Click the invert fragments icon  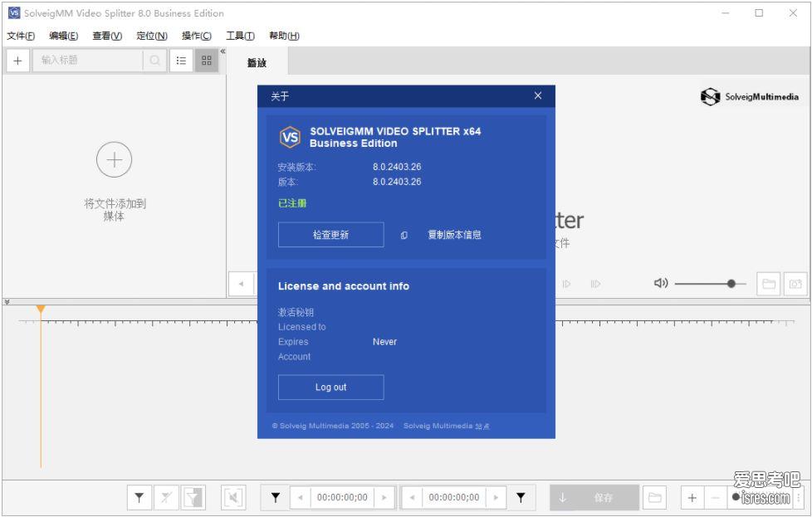click(x=193, y=497)
